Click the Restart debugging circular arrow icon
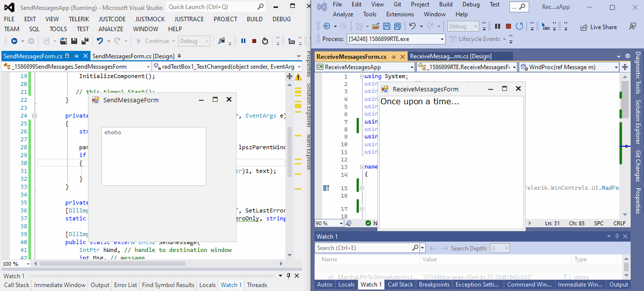 (265, 41)
